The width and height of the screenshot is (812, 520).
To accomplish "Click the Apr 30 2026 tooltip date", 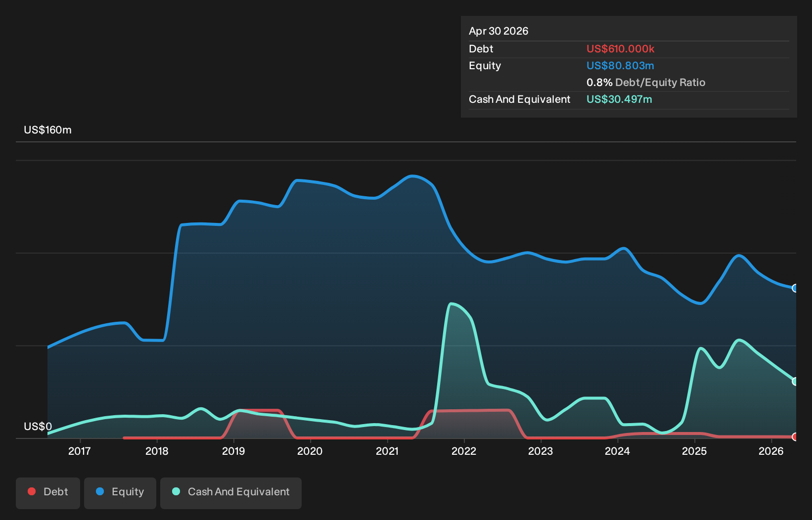I will (x=498, y=31).
